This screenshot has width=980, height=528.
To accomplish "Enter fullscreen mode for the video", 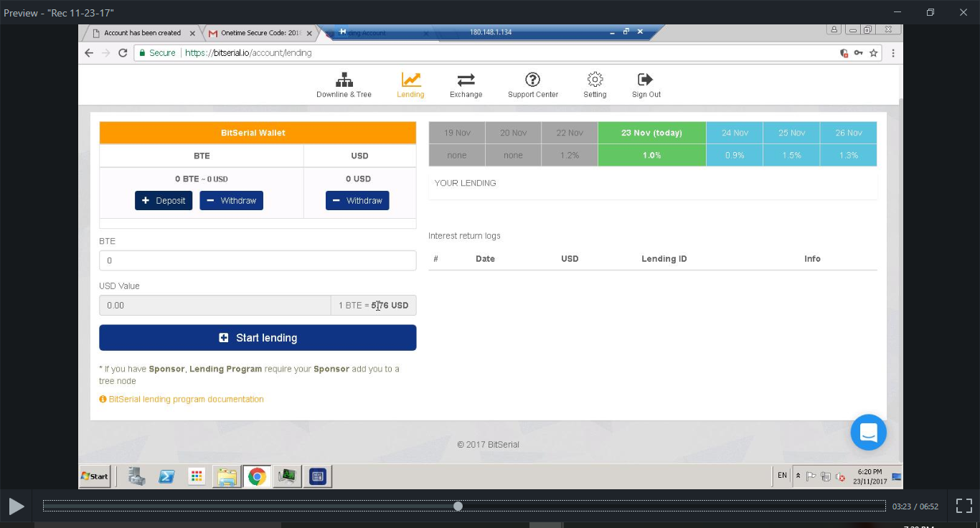I will (x=963, y=506).
